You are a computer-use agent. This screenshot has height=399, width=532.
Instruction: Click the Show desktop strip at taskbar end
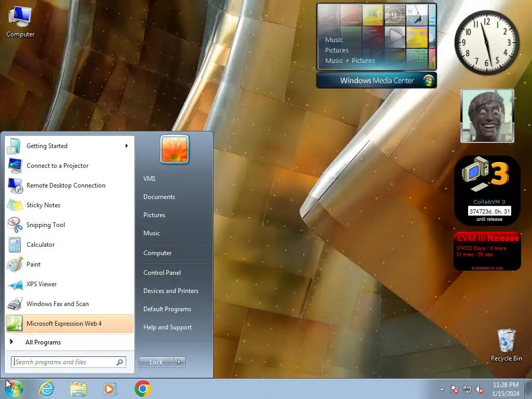[528, 389]
